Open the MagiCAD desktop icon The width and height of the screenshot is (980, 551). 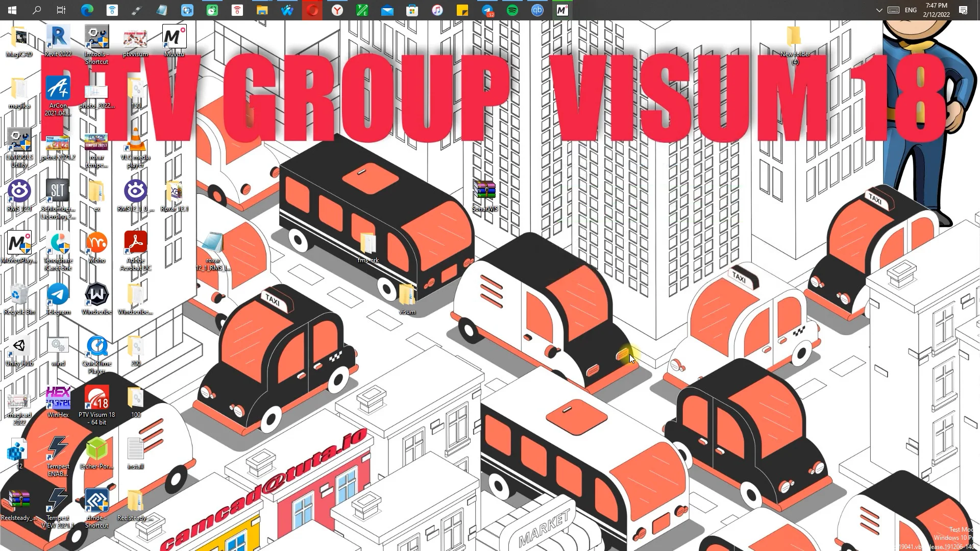point(19,41)
